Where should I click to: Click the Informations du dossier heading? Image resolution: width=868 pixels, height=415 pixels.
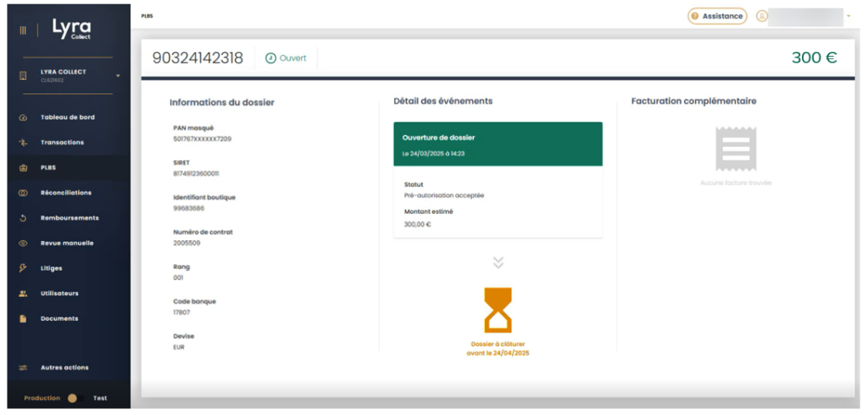[x=222, y=103]
